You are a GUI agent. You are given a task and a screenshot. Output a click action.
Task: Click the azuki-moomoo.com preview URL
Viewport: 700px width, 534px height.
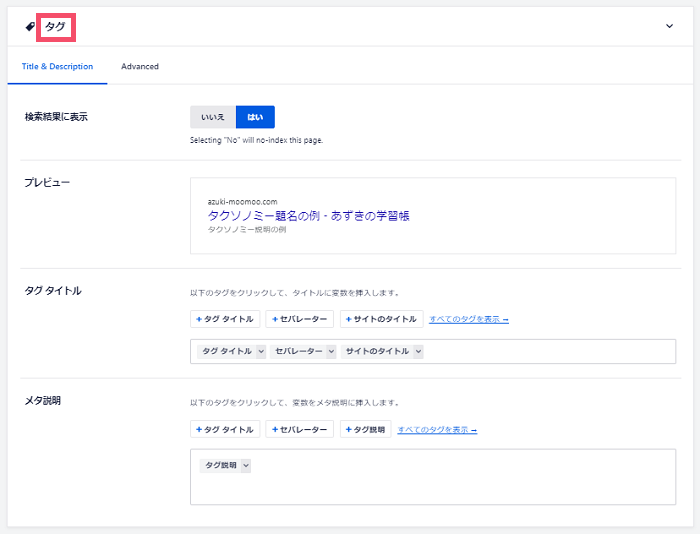242,202
